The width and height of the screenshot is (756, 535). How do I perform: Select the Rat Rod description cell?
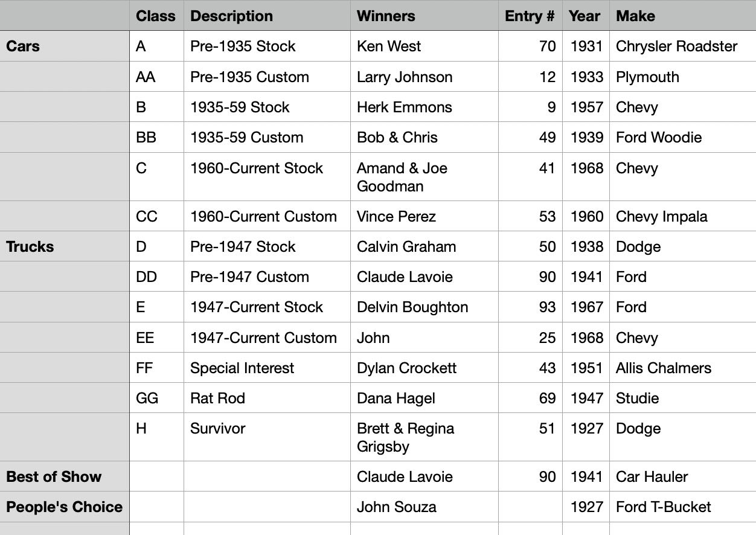(x=267, y=398)
